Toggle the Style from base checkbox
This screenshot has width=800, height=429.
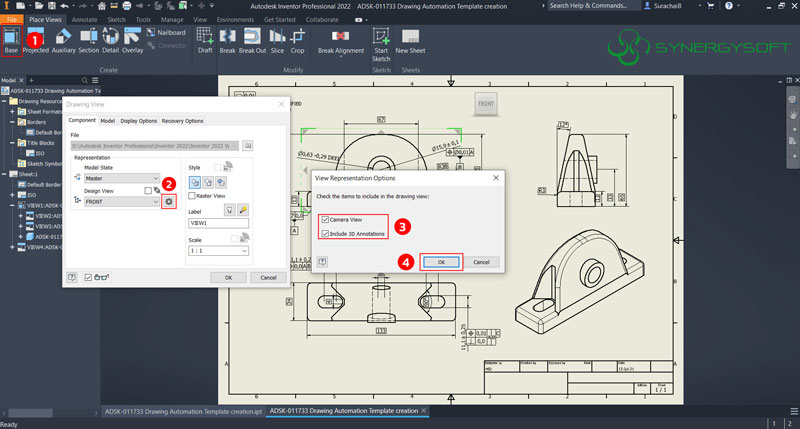218,167
